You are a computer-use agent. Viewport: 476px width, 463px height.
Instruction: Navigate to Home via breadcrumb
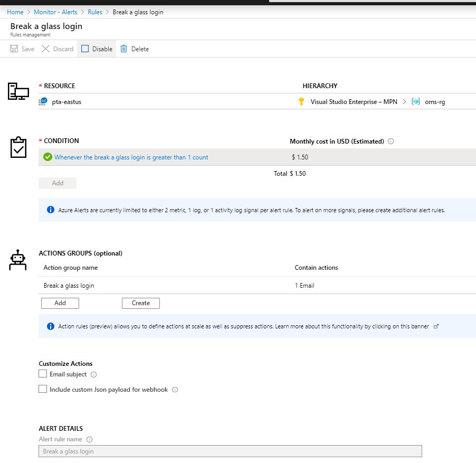(x=15, y=12)
